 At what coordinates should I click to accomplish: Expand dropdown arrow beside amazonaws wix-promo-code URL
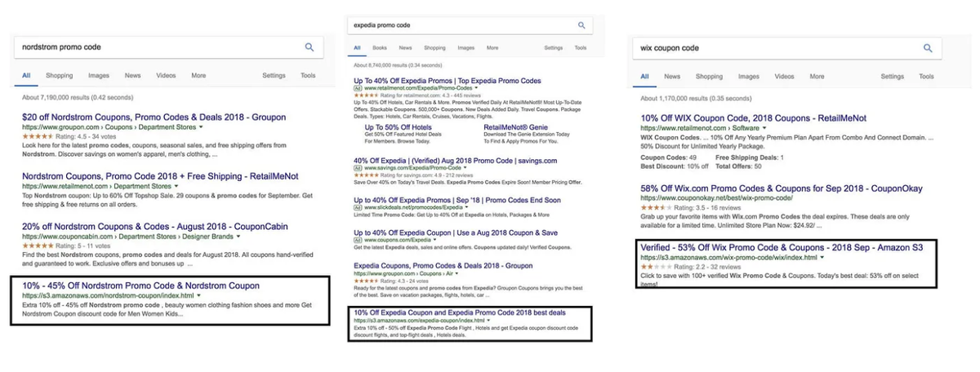pyautogui.click(x=822, y=258)
